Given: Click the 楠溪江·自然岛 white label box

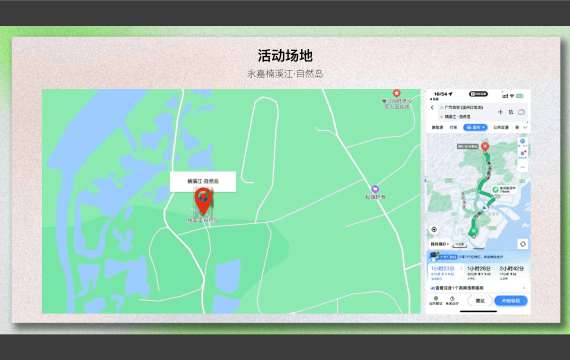Looking at the screenshot, I should pos(203,181).
